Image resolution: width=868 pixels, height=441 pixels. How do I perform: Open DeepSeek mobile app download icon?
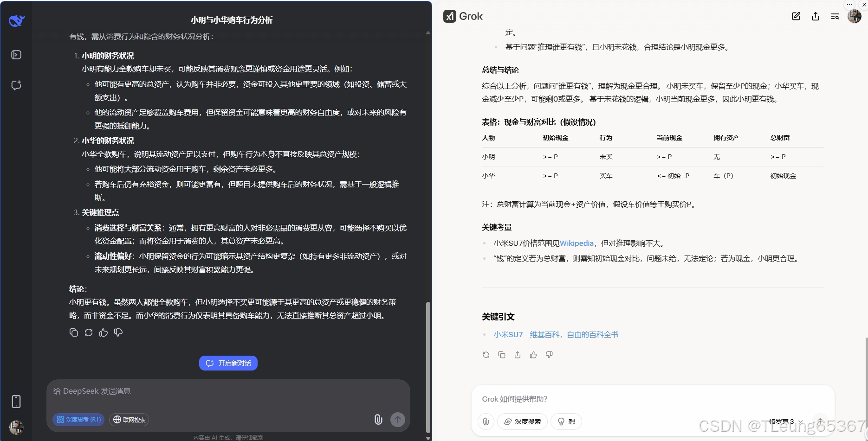pos(16,402)
